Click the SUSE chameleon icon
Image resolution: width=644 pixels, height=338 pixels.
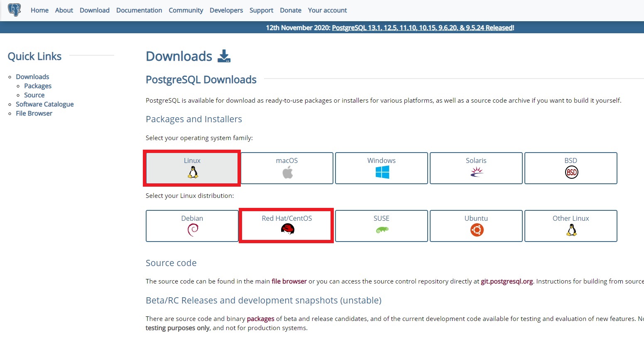[382, 229]
